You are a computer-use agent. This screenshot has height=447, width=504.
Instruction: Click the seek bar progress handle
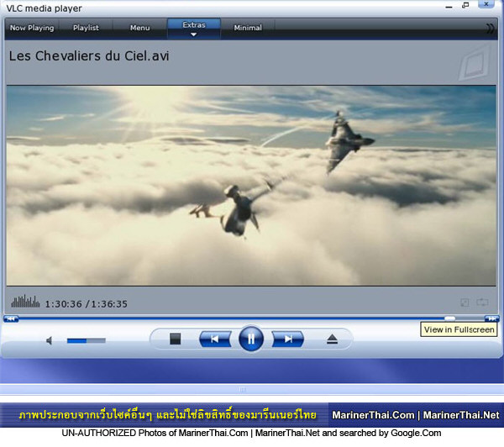pyautogui.click(x=449, y=318)
